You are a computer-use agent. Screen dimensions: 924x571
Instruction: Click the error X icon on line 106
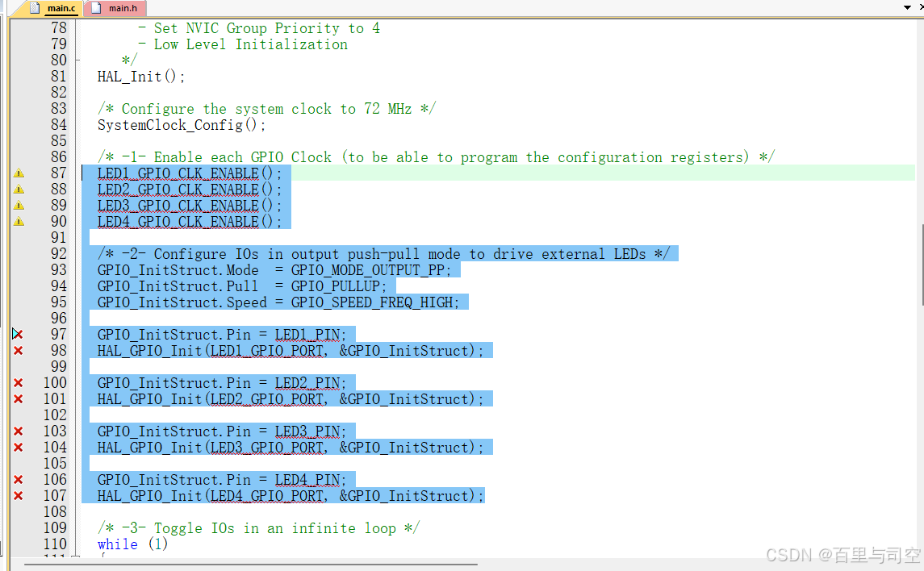[x=19, y=480]
